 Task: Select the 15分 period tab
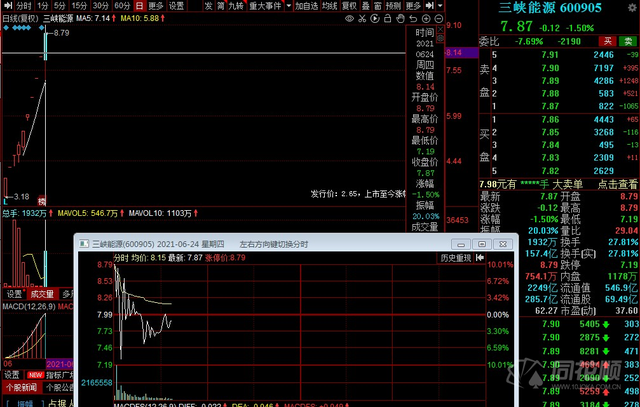point(79,6)
